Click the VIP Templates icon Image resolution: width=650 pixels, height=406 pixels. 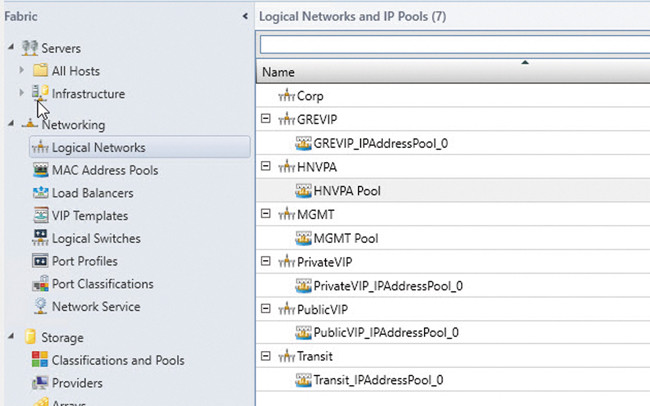point(41,216)
